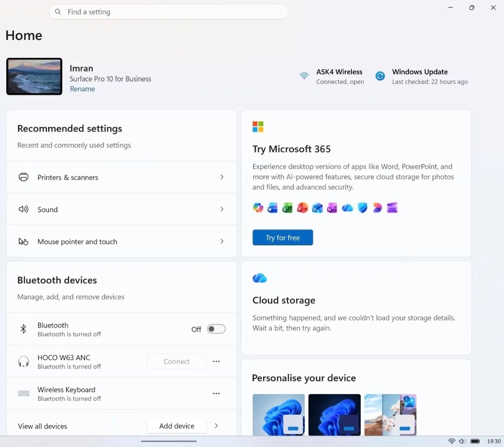Expand the Printers & scanners chevron
Image resolution: width=504 pixels, height=447 pixels.
pyautogui.click(x=222, y=177)
